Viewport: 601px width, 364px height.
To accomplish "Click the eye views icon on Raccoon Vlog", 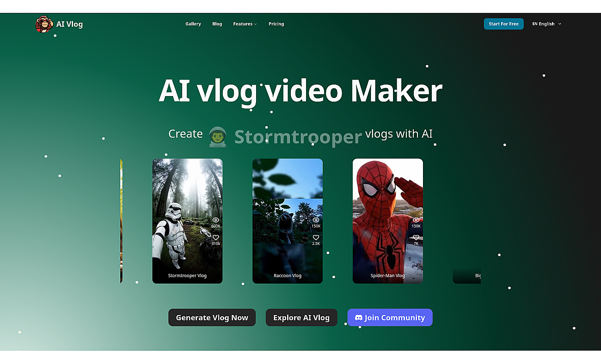I will point(316,220).
